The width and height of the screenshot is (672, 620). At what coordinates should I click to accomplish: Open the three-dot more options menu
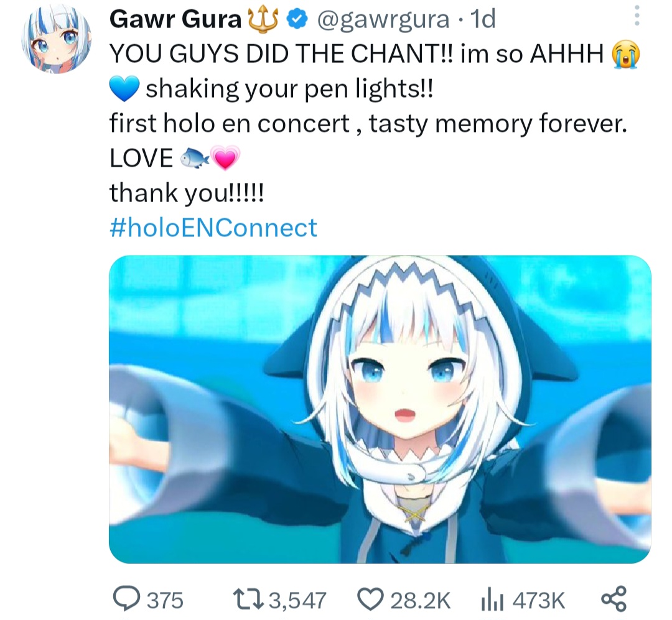click(x=637, y=16)
